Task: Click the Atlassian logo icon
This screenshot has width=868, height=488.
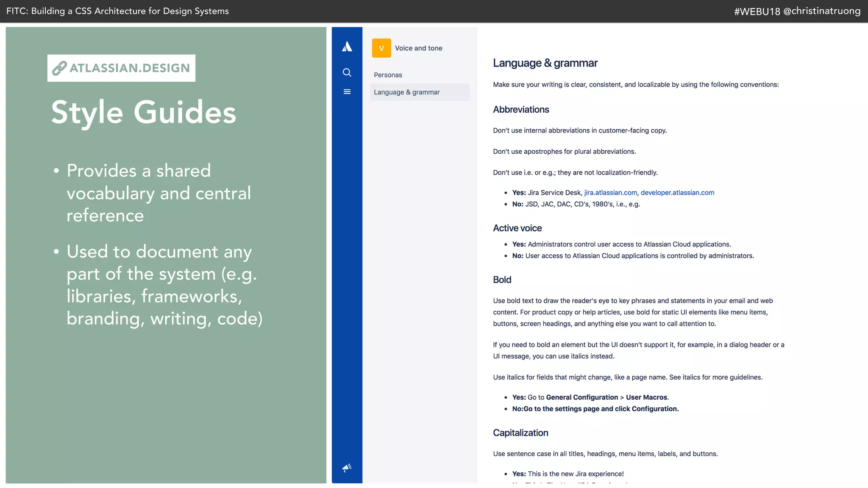Action: (347, 47)
